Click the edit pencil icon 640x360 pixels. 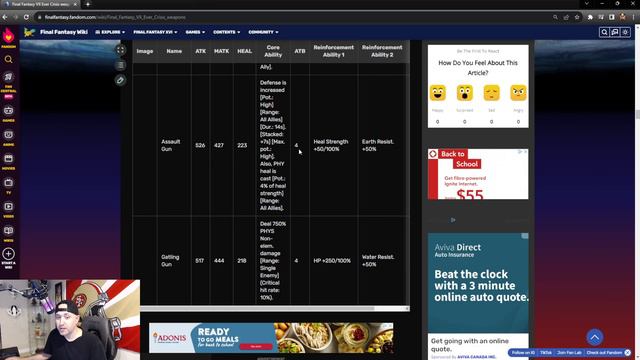(x=120, y=80)
